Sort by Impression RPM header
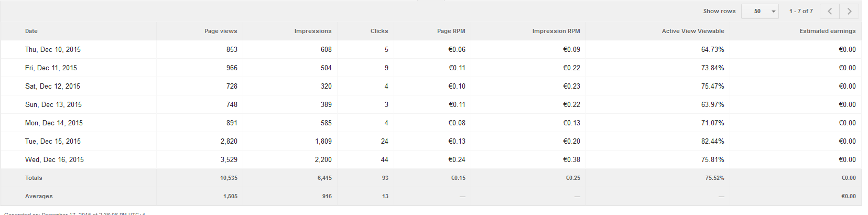The height and width of the screenshot is (215, 868). point(556,31)
